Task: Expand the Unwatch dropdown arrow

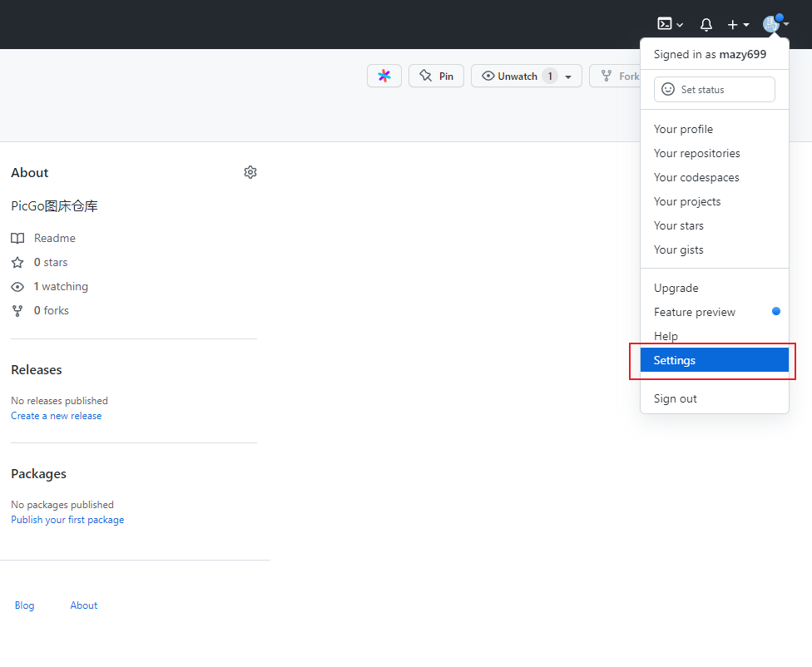Action: 568,77
